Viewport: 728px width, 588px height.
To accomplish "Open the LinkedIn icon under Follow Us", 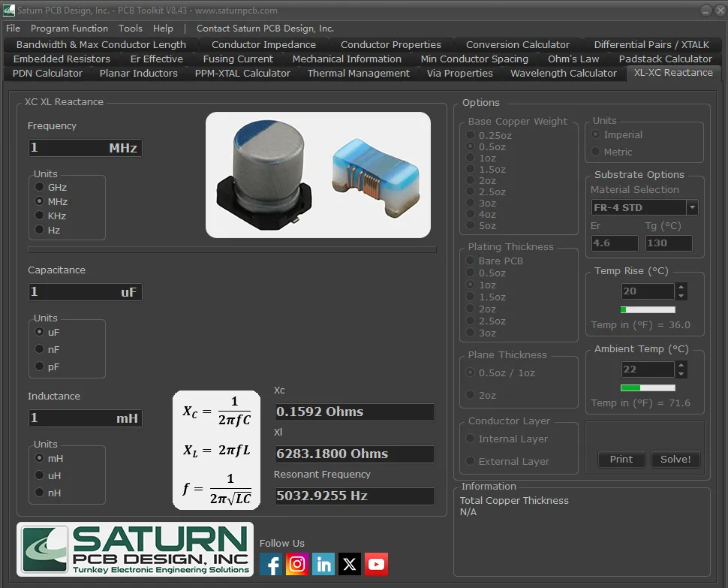I will (x=323, y=564).
